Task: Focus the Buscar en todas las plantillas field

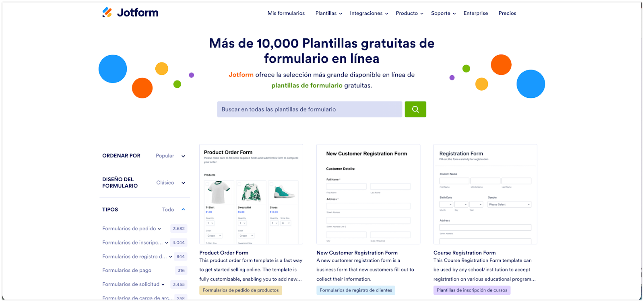Action: 310,109
